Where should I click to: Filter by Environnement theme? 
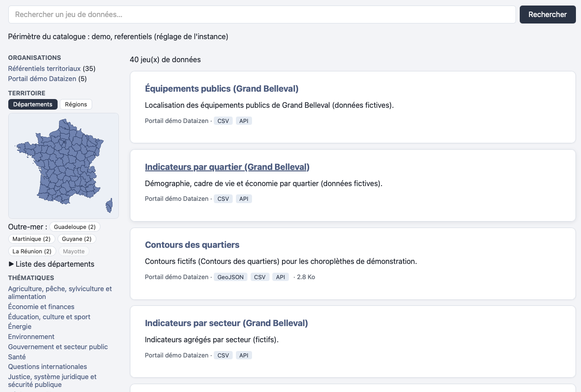pyautogui.click(x=31, y=337)
